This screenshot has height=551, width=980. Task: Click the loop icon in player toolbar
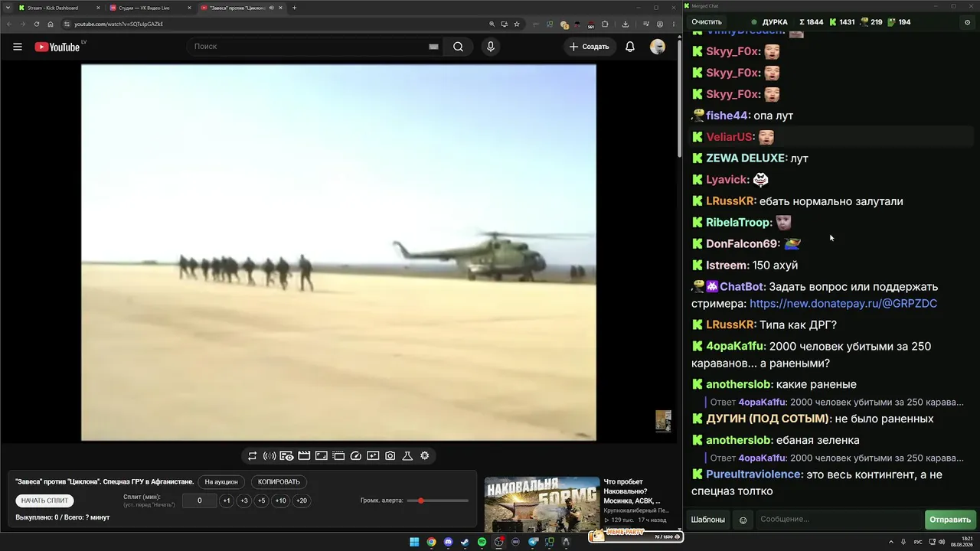(252, 456)
